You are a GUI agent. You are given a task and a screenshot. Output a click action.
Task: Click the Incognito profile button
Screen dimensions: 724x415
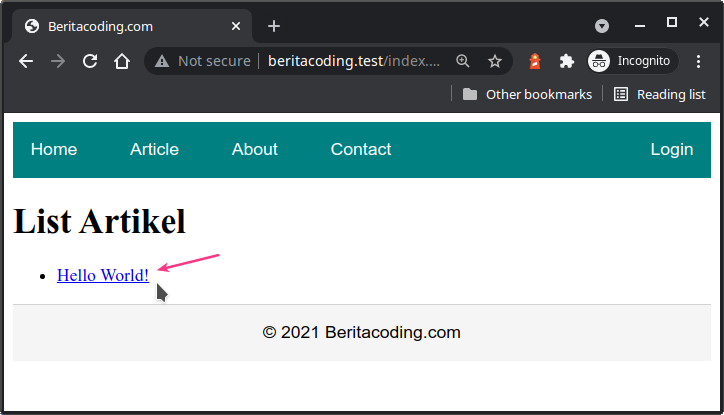click(x=632, y=61)
